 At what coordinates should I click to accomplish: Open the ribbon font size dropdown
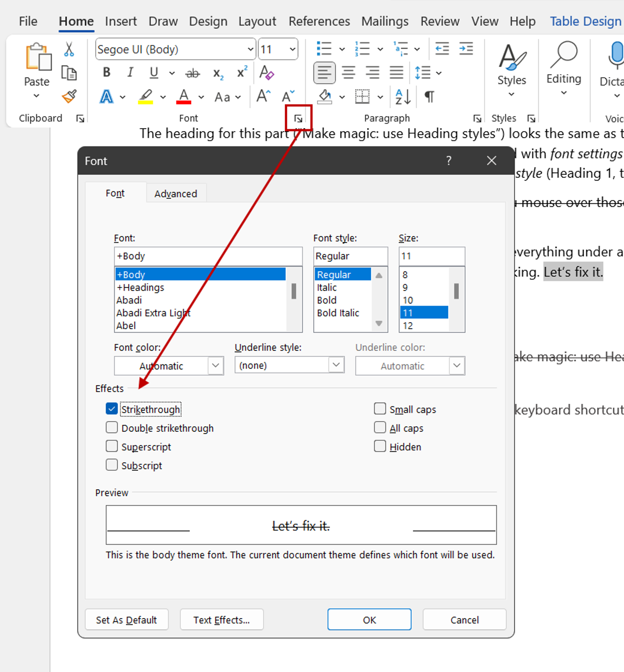[x=292, y=49]
